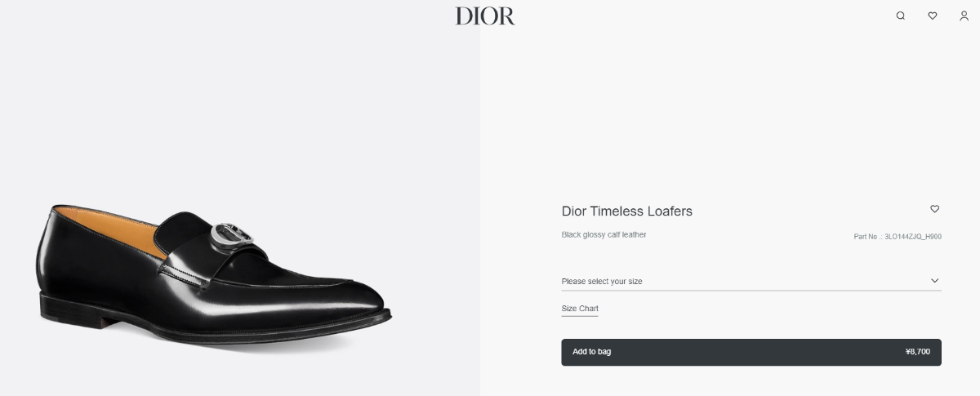Open search with the magnifier icon
The height and width of the screenshot is (396, 980).
pyautogui.click(x=900, y=16)
